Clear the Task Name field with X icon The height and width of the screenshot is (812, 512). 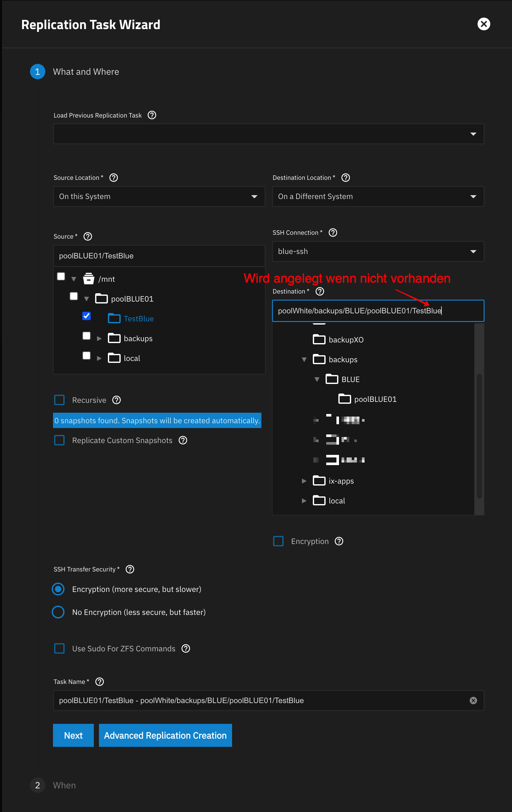(473, 701)
